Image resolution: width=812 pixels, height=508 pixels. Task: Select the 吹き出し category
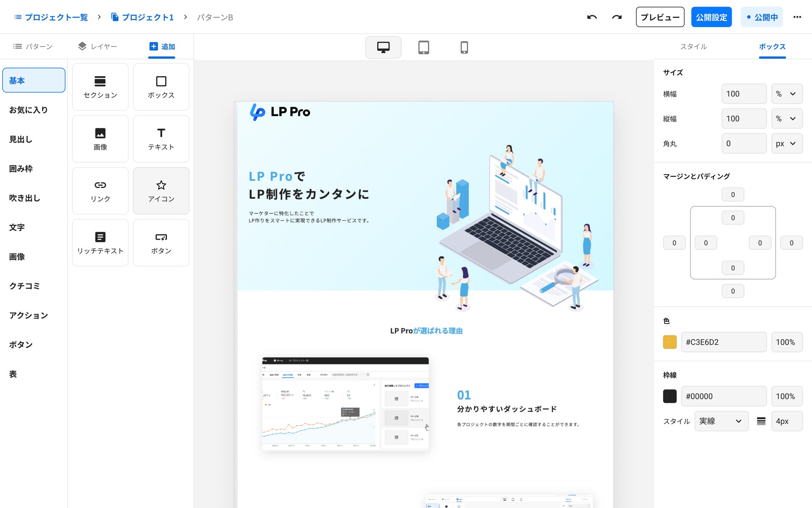pos(25,198)
